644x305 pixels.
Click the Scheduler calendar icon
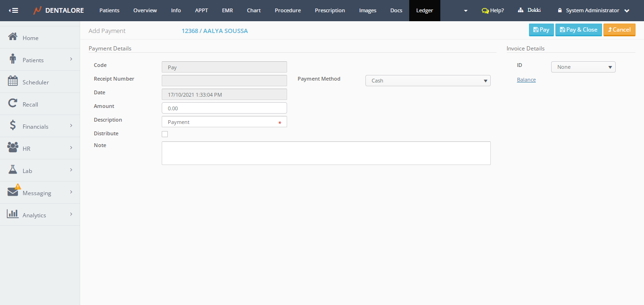click(x=13, y=82)
